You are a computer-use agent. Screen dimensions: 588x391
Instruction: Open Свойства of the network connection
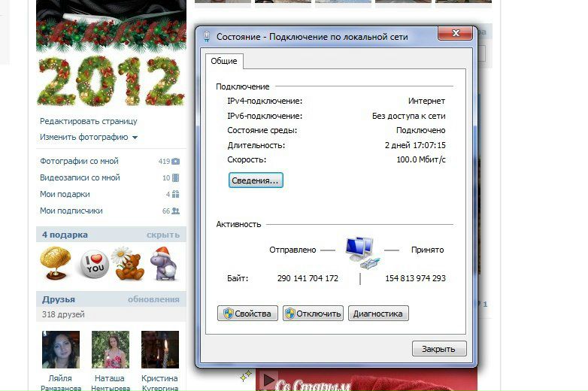point(248,314)
